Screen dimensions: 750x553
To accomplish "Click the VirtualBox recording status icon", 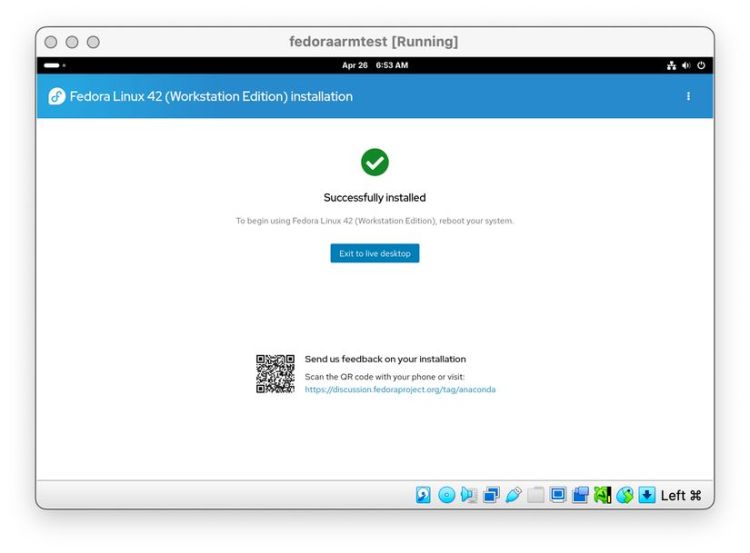I will tap(580, 495).
